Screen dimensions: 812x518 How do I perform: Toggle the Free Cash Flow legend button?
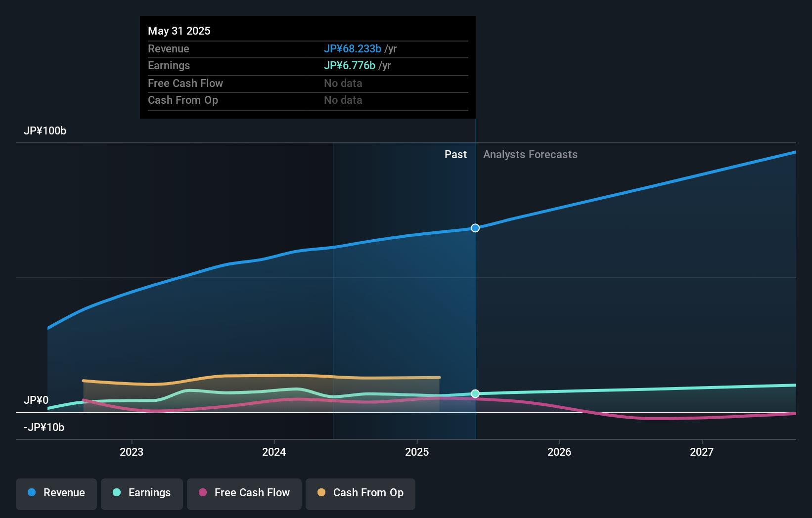(244, 494)
